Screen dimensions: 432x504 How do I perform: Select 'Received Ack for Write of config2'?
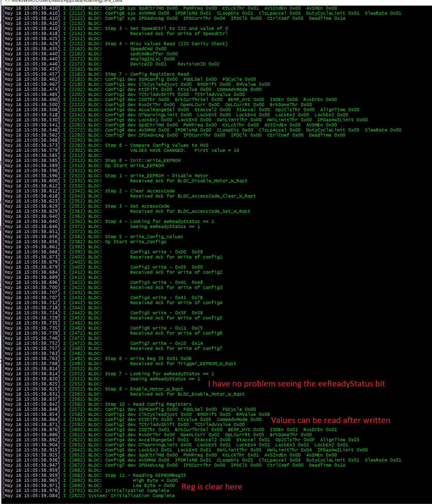coord(176,272)
